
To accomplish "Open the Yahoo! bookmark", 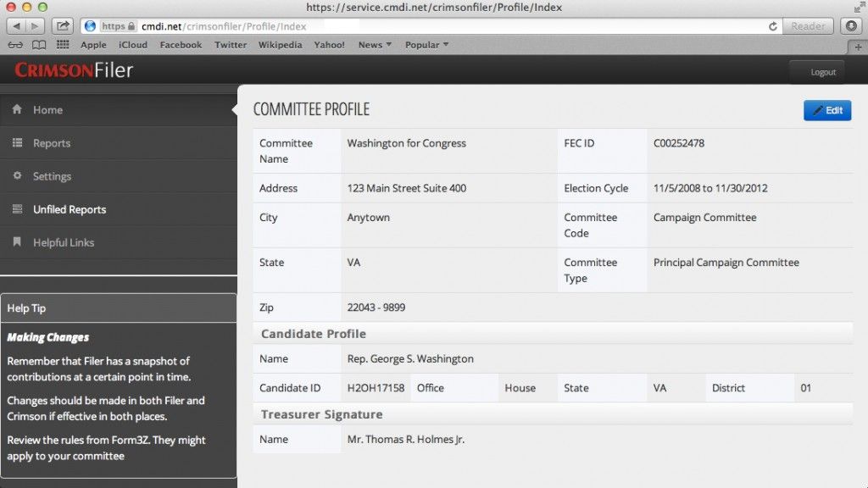I will (329, 45).
